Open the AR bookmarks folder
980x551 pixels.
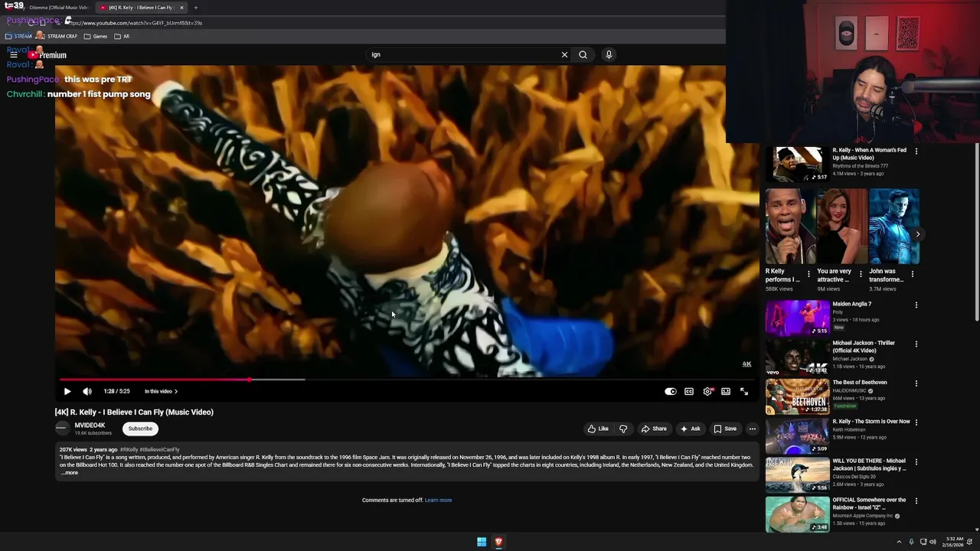click(122, 36)
